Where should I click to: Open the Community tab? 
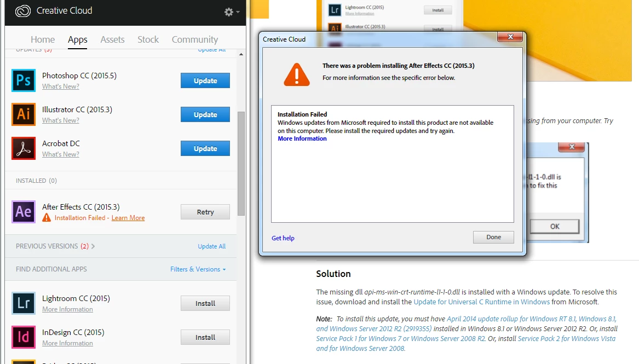coord(195,39)
